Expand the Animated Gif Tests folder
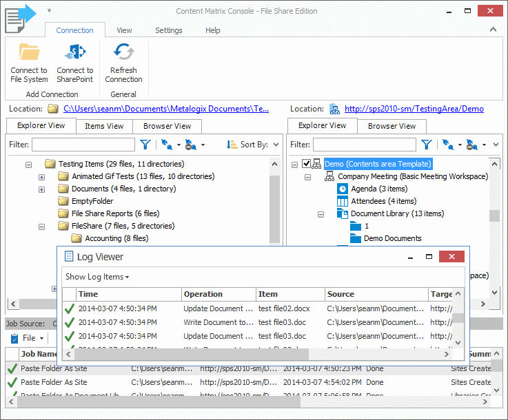 click(x=41, y=177)
